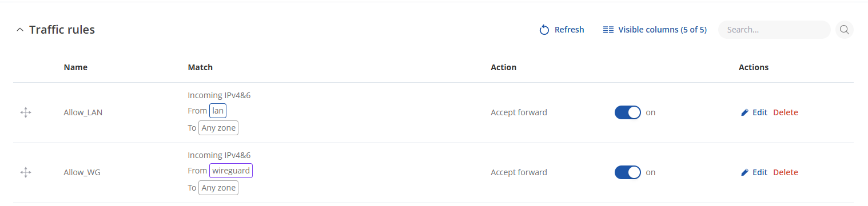This screenshot has width=868, height=206.
Task: Click the Visible columns list icon
Action: click(608, 30)
